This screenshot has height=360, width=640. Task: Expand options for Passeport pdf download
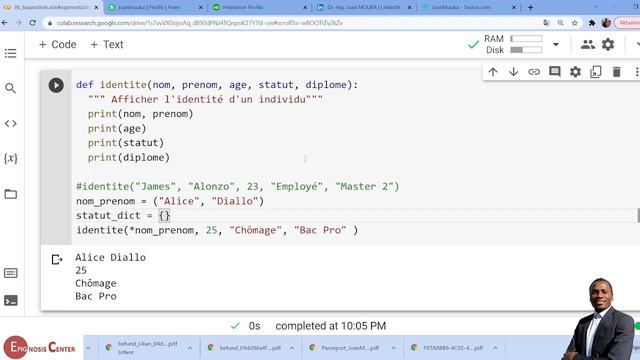coord(393,348)
